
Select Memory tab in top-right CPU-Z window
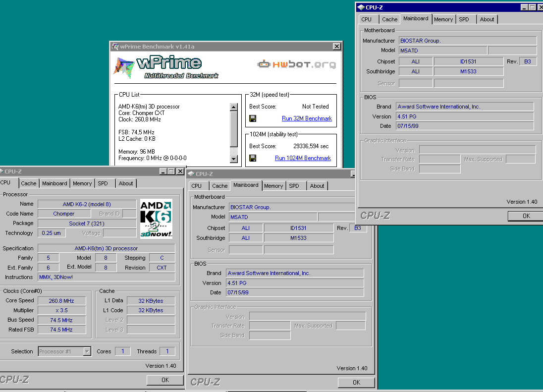click(443, 19)
